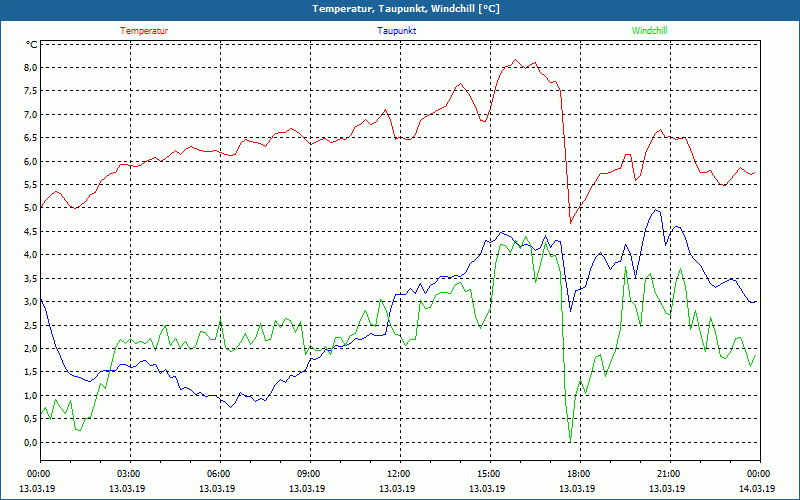800x500 pixels.
Task: Click the 2,5 y-axis value
Action: tap(31, 325)
